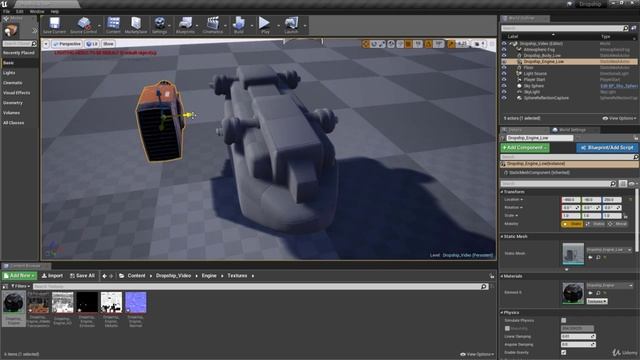This screenshot has height=360, width=640.
Task: Hide the Floor actor in World Outliner
Action: [504, 67]
